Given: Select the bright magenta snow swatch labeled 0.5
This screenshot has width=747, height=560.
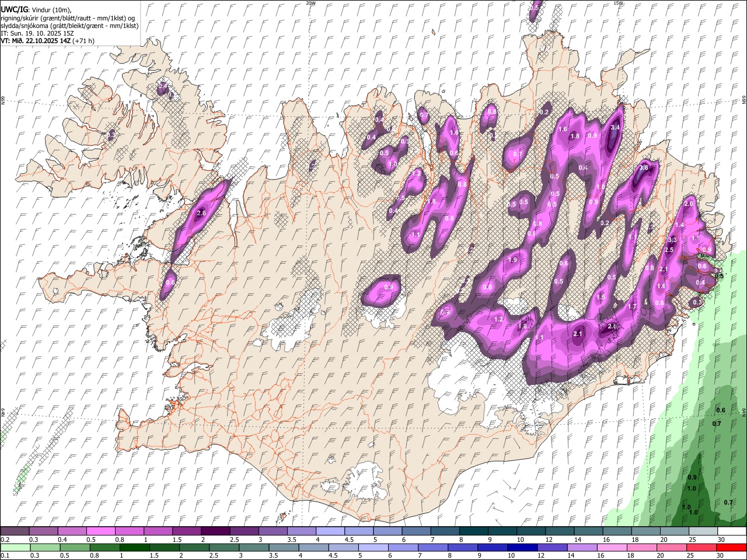Looking at the screenshot, I should [x=100, y=531].
